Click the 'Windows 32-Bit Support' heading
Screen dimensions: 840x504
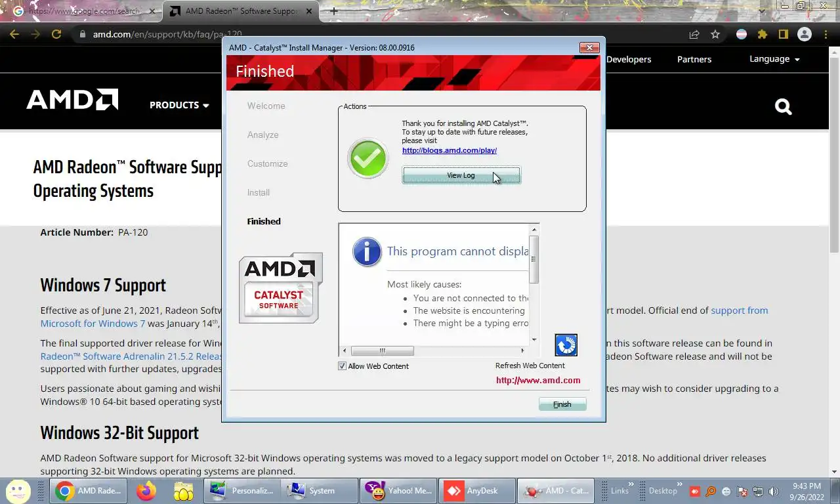(x=119, y=433)
